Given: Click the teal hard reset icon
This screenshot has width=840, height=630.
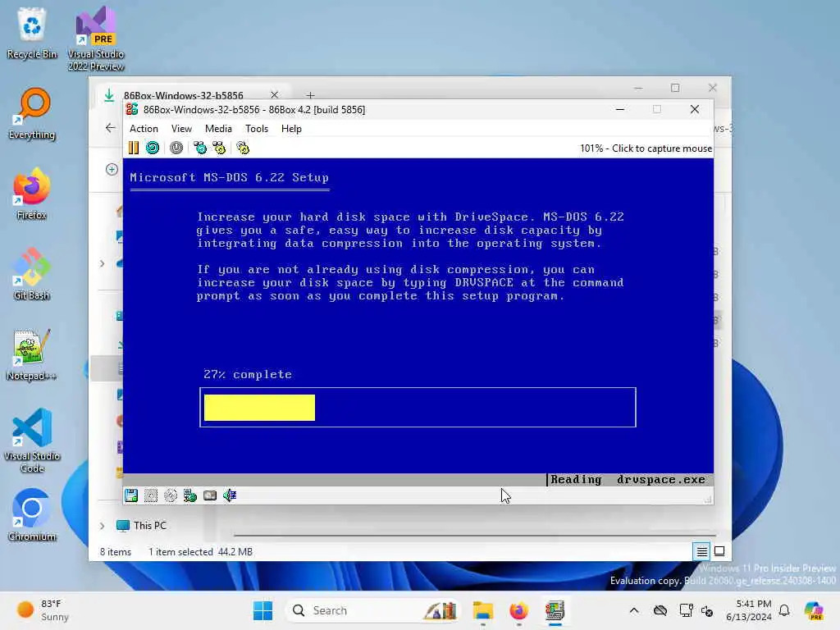Looking at the screenshot, I should tap(153, 148).
